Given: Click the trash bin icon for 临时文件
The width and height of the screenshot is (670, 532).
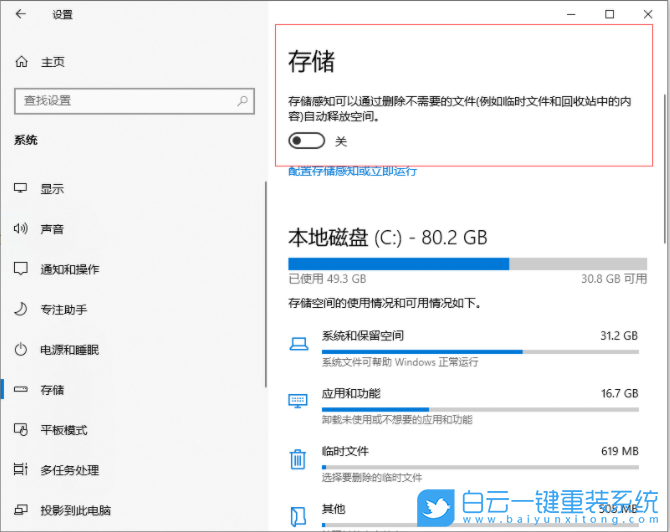Looking at the screenshot, I should click(298, 459).
